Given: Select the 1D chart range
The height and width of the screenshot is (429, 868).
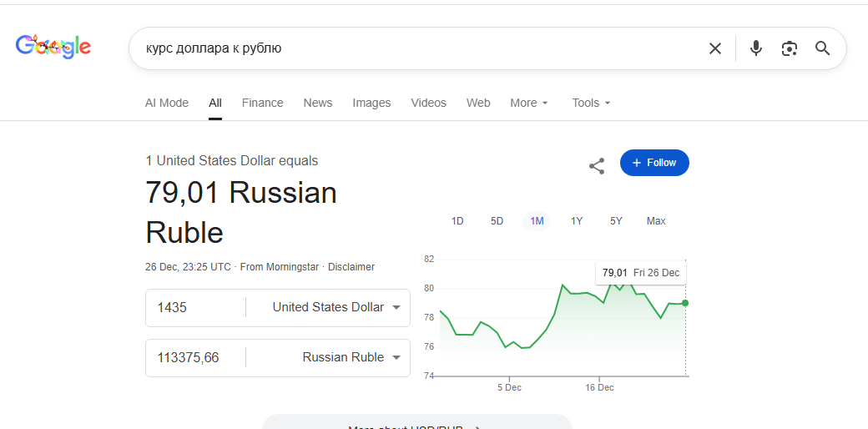Looking at the screenshot, I should pos(457,221).
